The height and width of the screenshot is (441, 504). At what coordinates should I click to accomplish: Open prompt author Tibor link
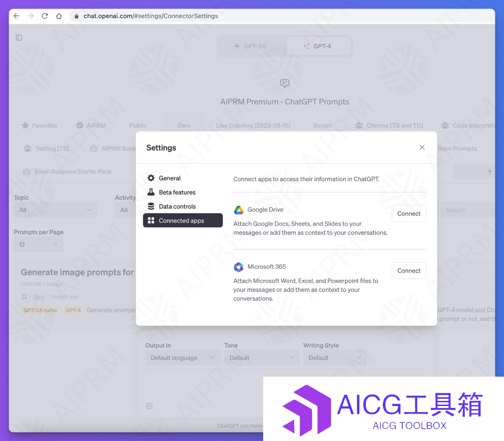click(39, 297)
